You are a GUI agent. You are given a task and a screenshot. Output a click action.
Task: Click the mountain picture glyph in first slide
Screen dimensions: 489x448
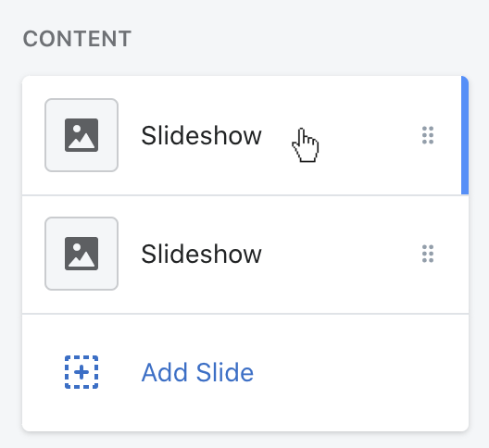click(x=81, y=135)
